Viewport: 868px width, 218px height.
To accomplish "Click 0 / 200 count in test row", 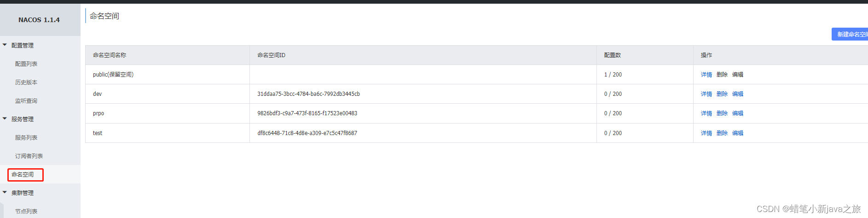I will coord(613,133).
